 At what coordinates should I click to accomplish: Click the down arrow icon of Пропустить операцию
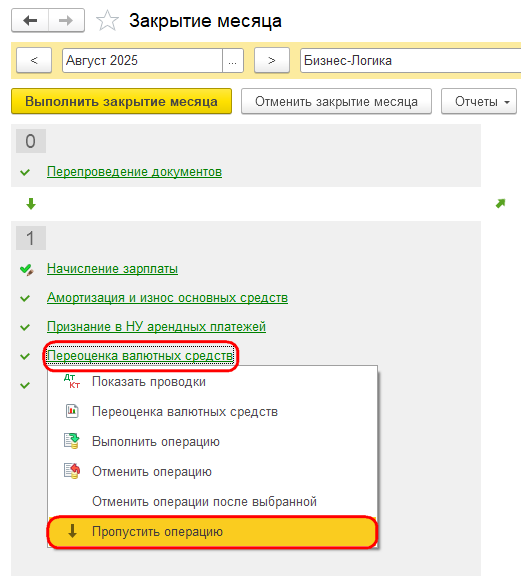[72, 531]
